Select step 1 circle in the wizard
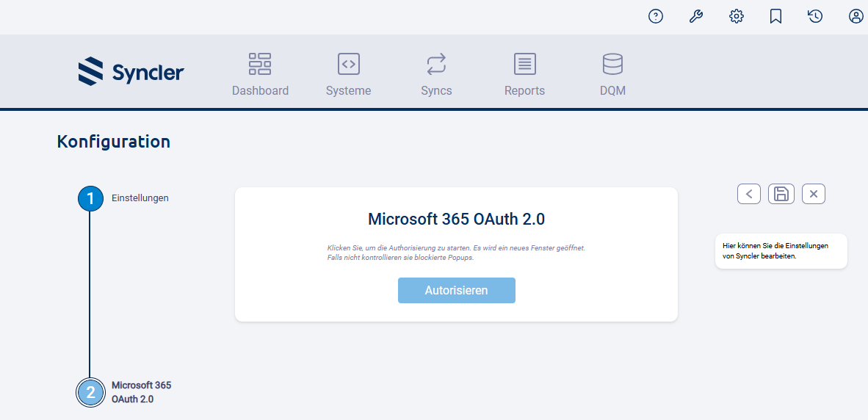Viewport: 868px width, 420px height. point(90,199)
